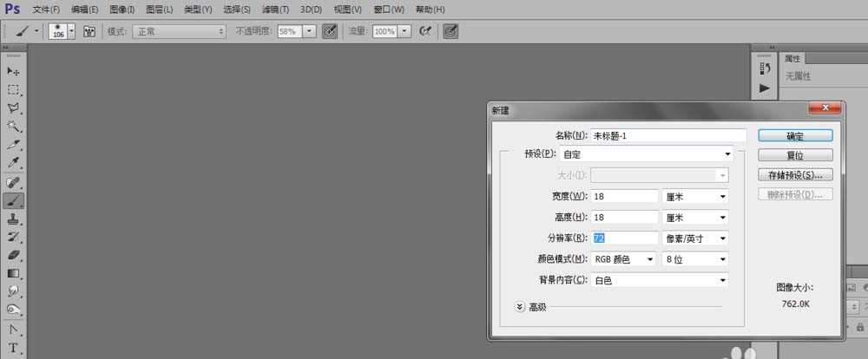Image resolution: width=868 pixels, height=359 pixels.
Task: Toggle tablet pressure for size
Action: 450,31
